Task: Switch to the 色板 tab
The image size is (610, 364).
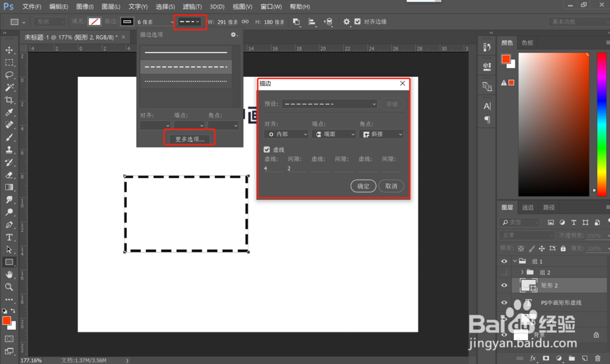Action: [x=528, y=43]
